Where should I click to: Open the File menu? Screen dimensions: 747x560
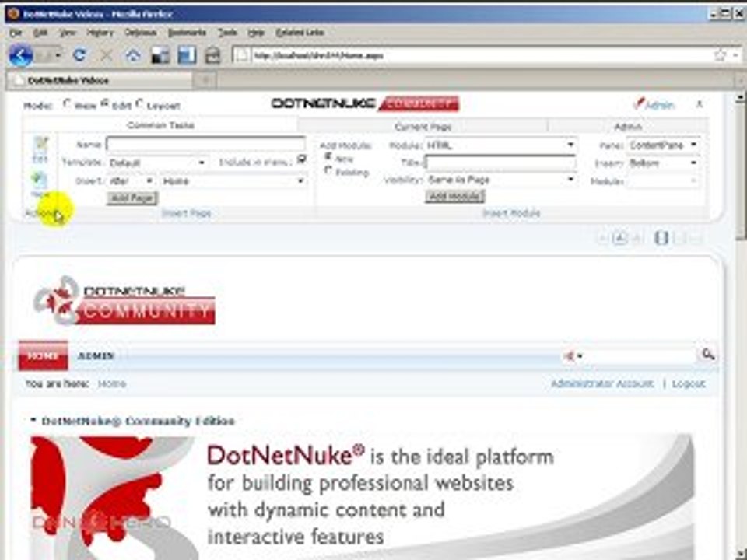coord(16,33)
